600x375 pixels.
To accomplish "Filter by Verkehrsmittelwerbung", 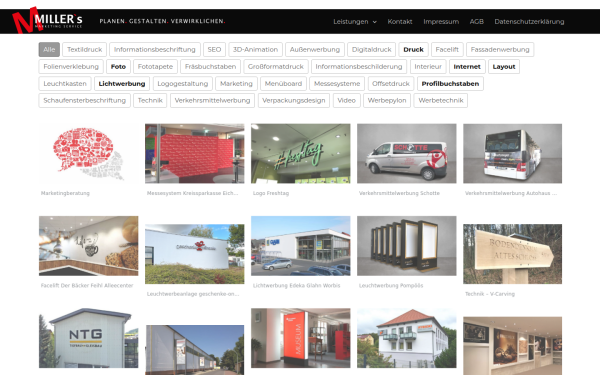I will tap(212, 100).
